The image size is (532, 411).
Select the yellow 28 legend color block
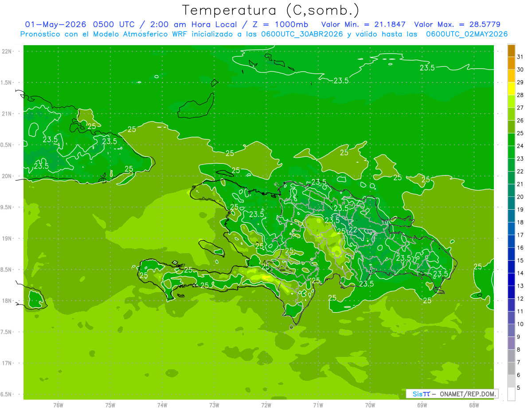click(x=511, y=89)
